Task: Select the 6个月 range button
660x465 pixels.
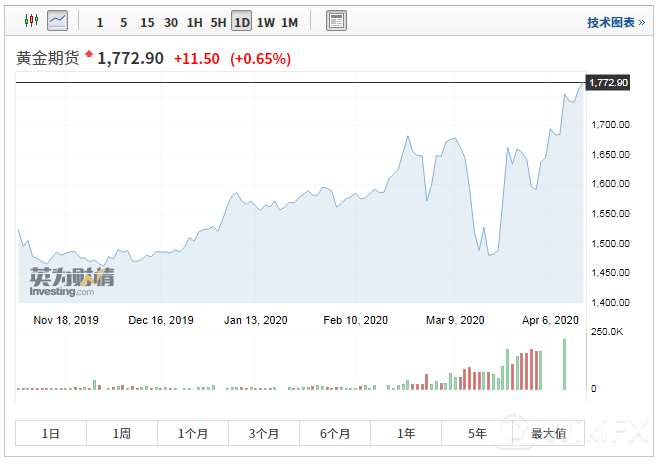Action: [x=335, y=433]
